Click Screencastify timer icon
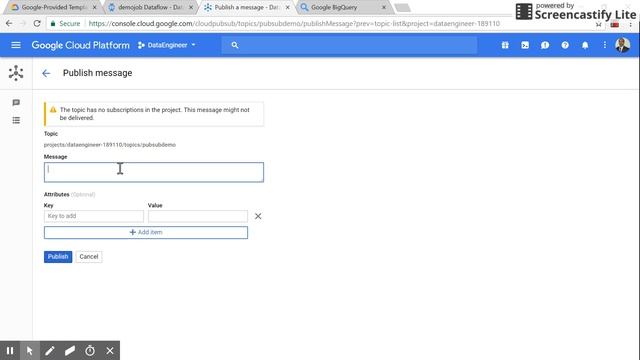Viewport: 640px width, 360px height. [90, 351]
